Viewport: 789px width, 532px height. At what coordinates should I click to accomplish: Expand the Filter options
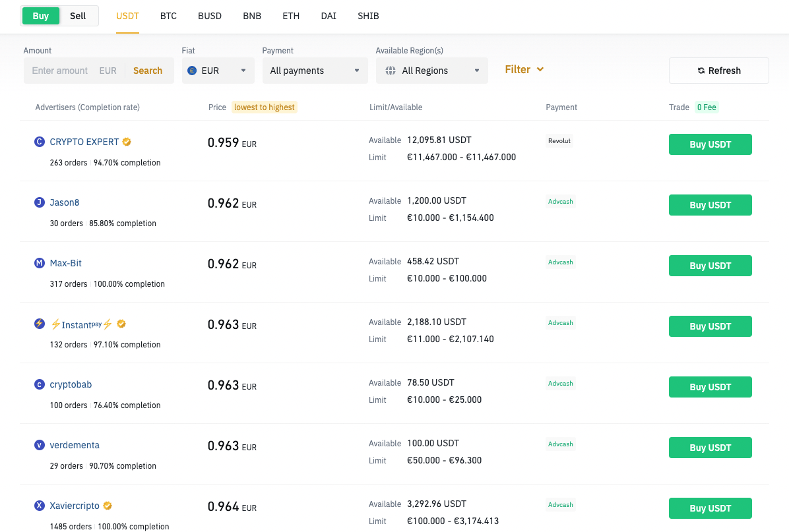click(524, 69)
